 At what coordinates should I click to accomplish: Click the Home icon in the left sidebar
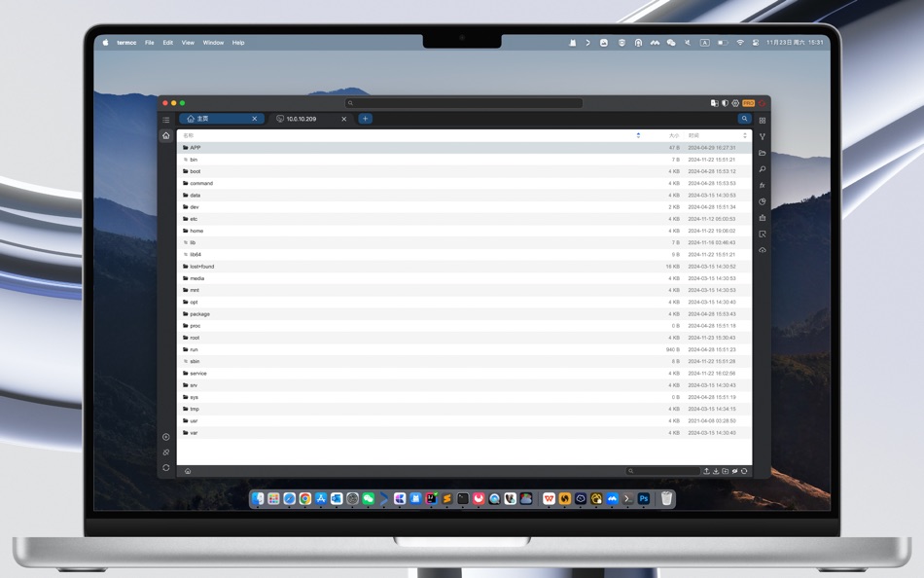tap(165, 134)
